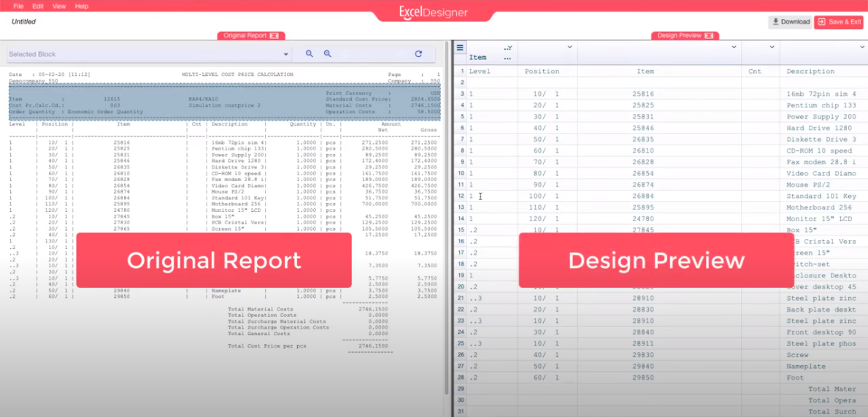The height and width of the screenshot is (417, 868).
Task: Open the File menu
Action: point(18,6)
